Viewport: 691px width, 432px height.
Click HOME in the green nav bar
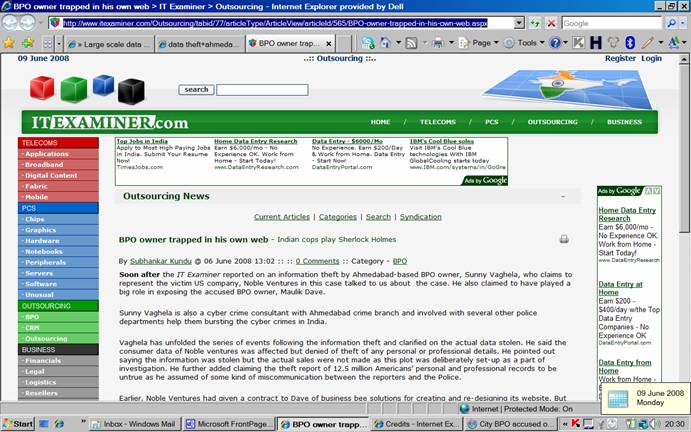(380, 122)
